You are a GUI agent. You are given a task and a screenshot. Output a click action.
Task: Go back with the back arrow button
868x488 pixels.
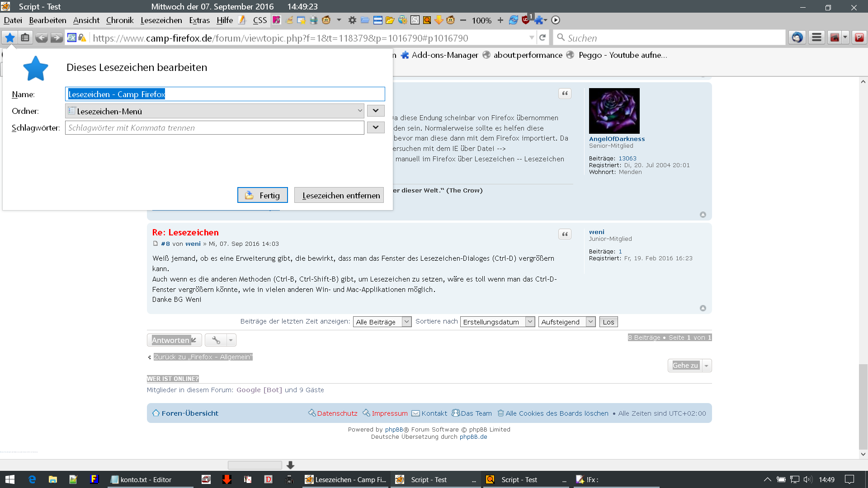point(41,38)
